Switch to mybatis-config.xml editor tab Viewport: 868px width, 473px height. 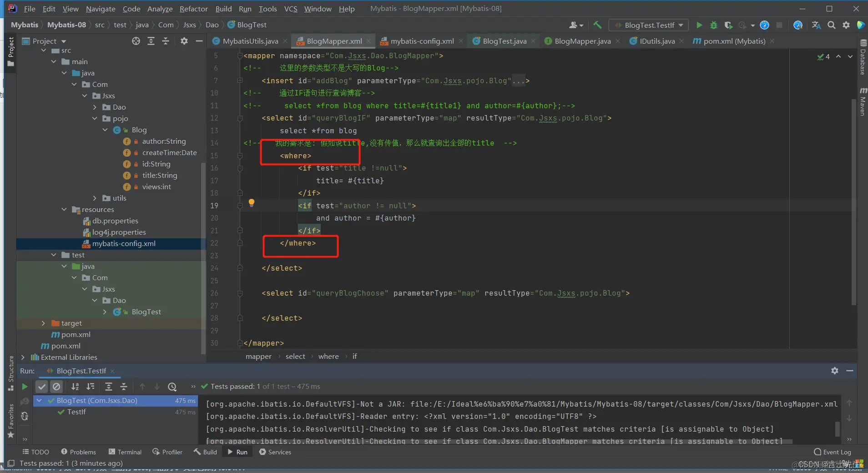coord(422,41)
